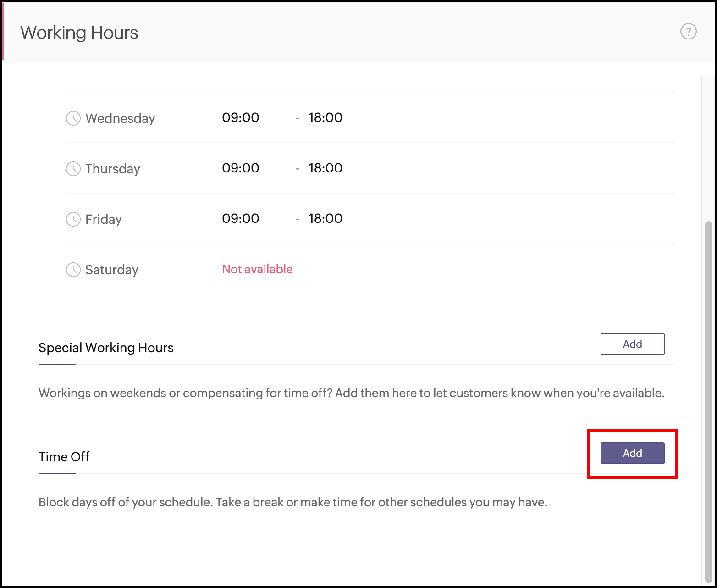Click the Special Working Hours heading
The width and height of the screenshot is (717, 588).
click(106, 348)
